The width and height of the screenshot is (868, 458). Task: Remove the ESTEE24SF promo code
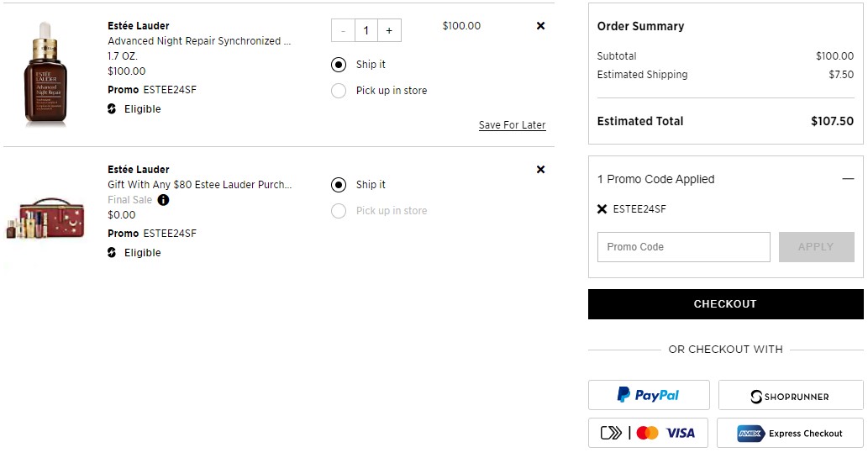602,208
